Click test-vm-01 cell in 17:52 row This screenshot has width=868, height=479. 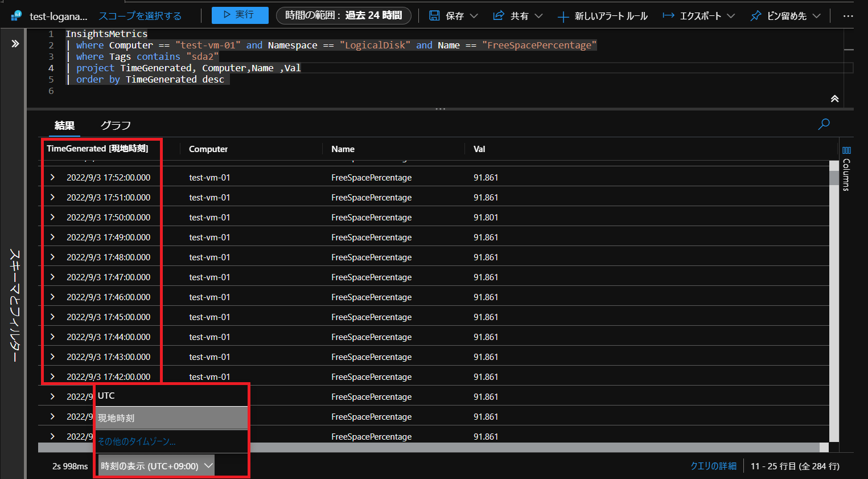click(209, 177)
